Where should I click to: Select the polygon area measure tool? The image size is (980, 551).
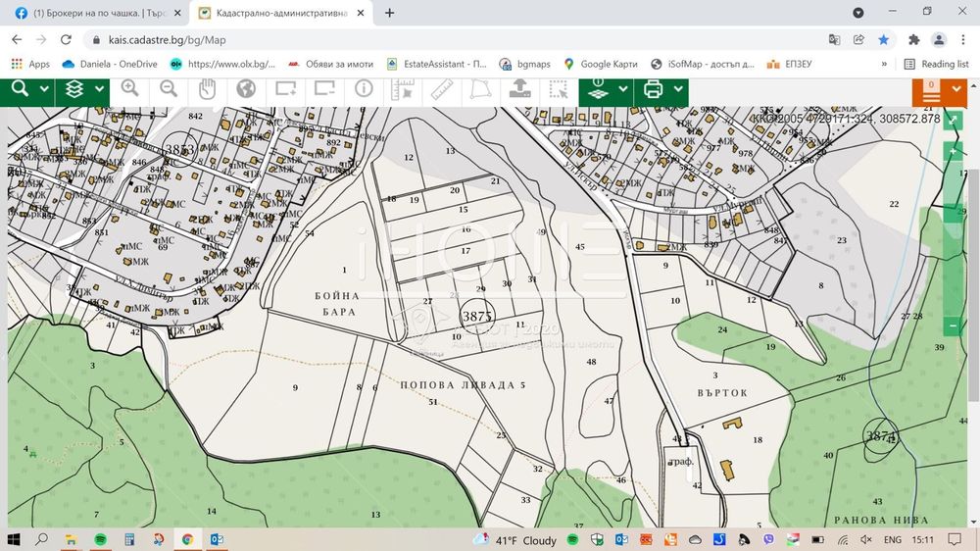click(x=479, y=89)
